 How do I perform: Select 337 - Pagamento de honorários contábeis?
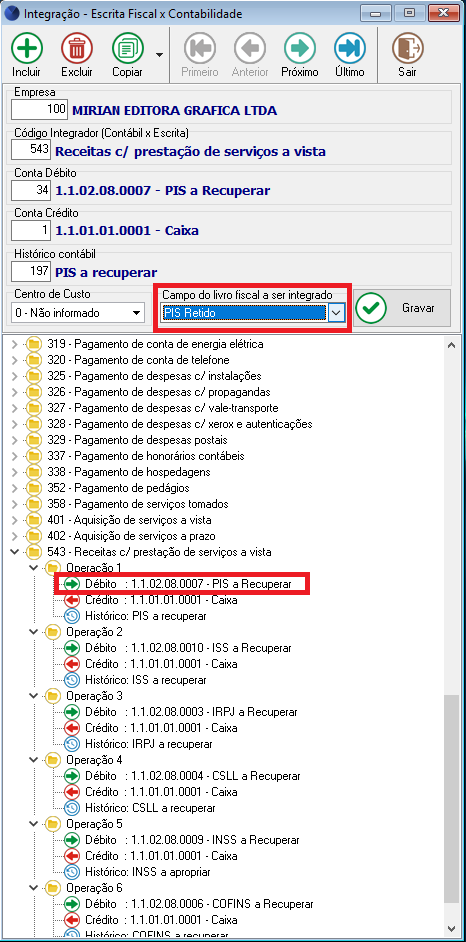(x=146, y=456)
